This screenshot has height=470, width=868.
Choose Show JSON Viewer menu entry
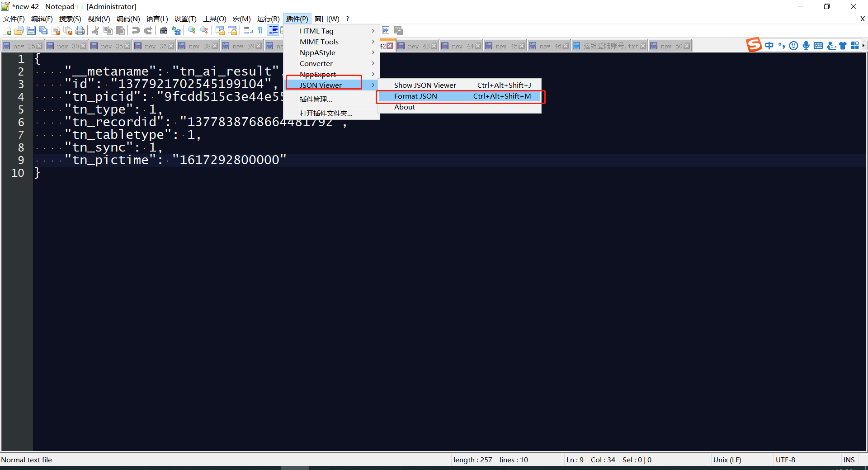(459, 85)
